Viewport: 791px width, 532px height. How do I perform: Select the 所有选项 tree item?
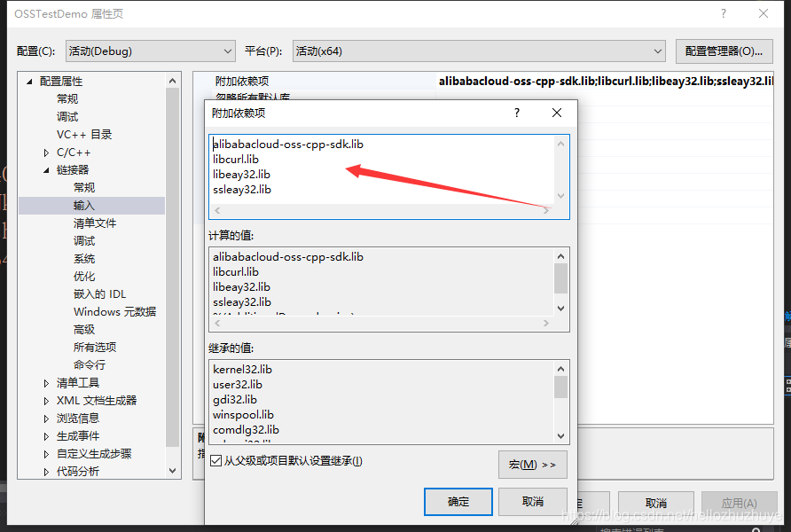point(95,347)
